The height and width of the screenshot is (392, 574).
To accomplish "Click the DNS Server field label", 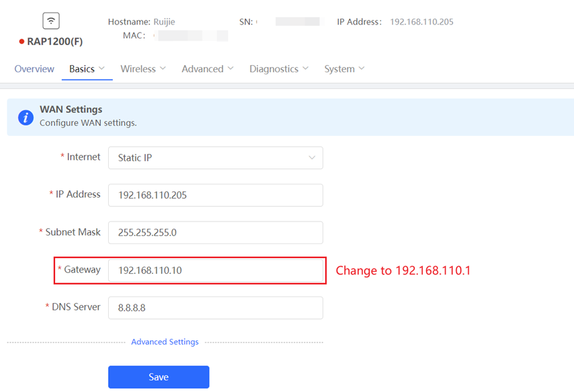I will (x=76, y=306).
